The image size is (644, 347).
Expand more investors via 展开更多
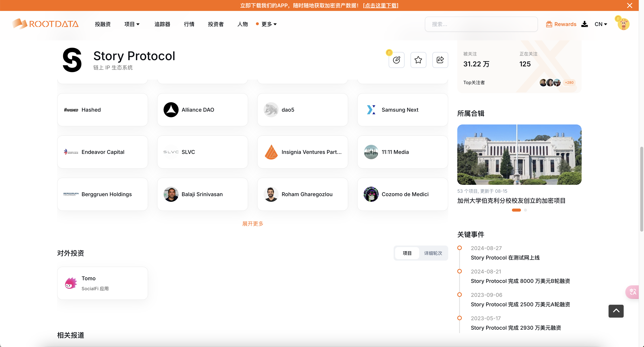253,224
